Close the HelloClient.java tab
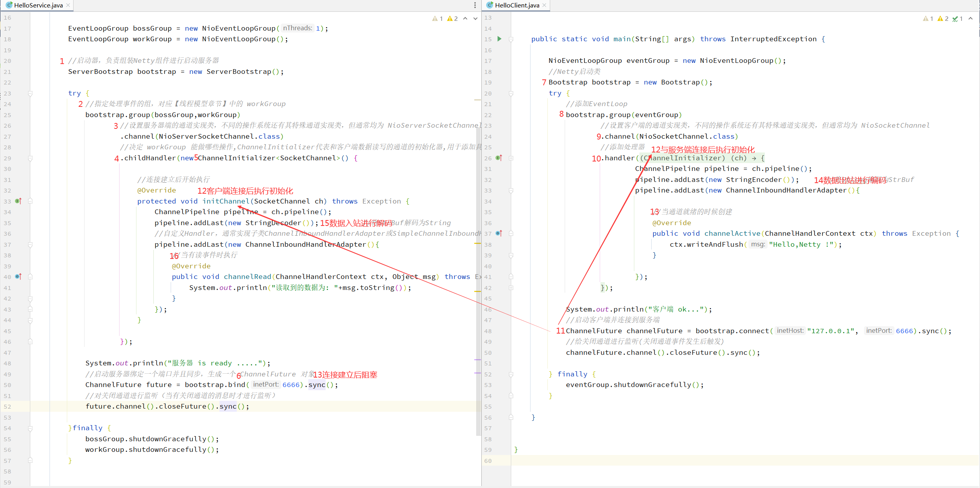The width and height of the screenshot is (980, 488). click(x=544, y=5)
